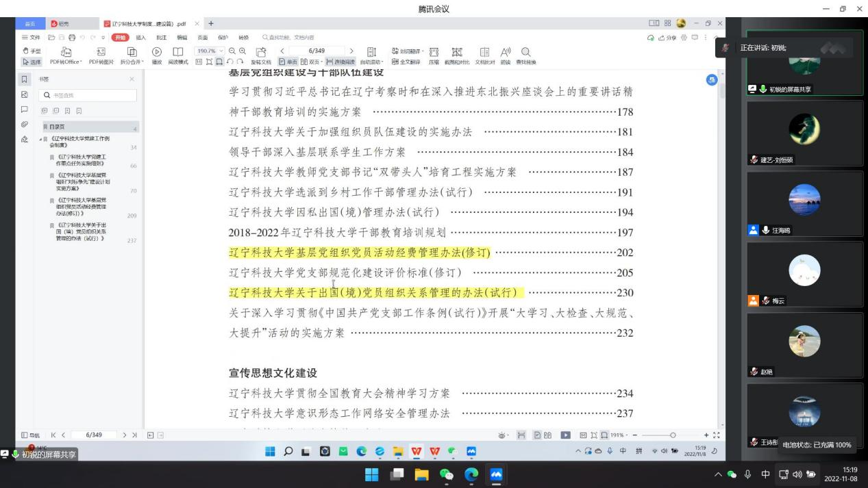
Task: Activate the Select (选择) tool
Action: click(x=32, y=62)
